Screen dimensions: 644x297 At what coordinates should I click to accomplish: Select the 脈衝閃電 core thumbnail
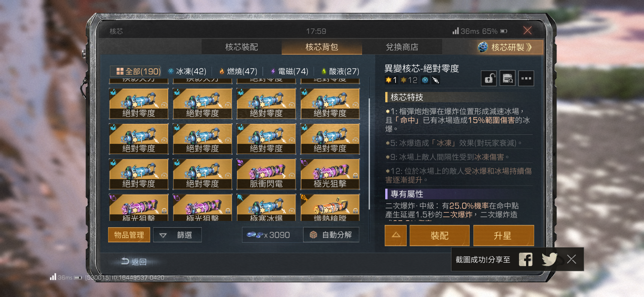coord(266,174)
